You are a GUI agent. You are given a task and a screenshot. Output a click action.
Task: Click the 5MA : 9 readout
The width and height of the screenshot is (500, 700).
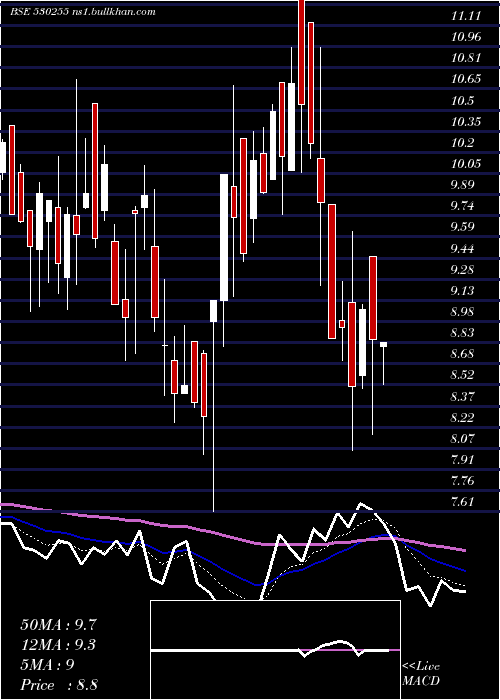47,665
